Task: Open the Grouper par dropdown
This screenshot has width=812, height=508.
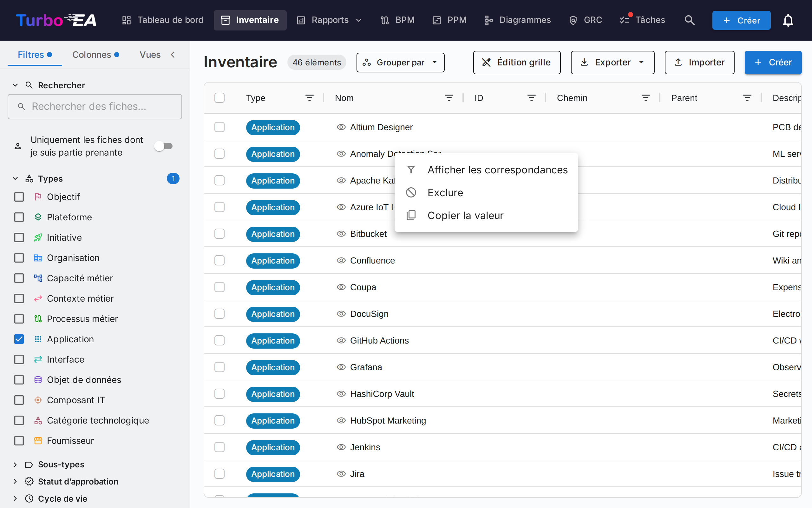Action: (x=400, y=63)
